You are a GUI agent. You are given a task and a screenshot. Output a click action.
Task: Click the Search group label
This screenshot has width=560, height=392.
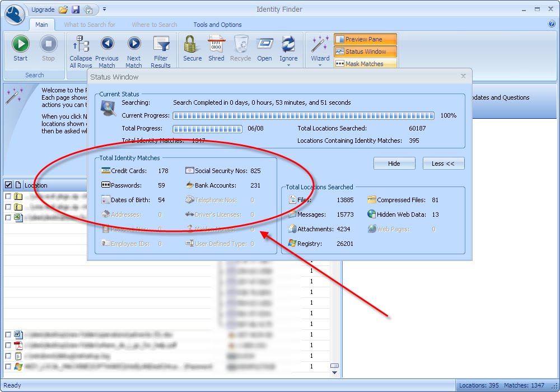[34, 75]
